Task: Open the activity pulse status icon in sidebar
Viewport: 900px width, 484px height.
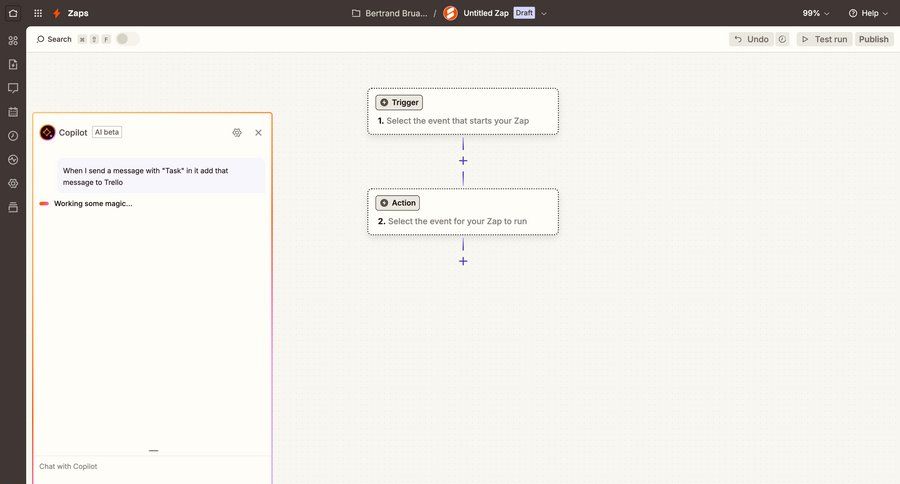Action: (13, 160)
